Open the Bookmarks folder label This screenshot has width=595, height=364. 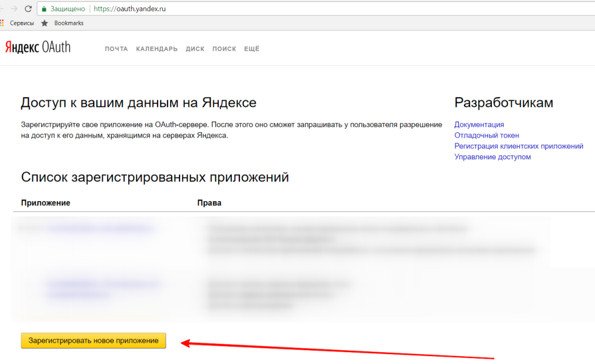tap(68, 23)
